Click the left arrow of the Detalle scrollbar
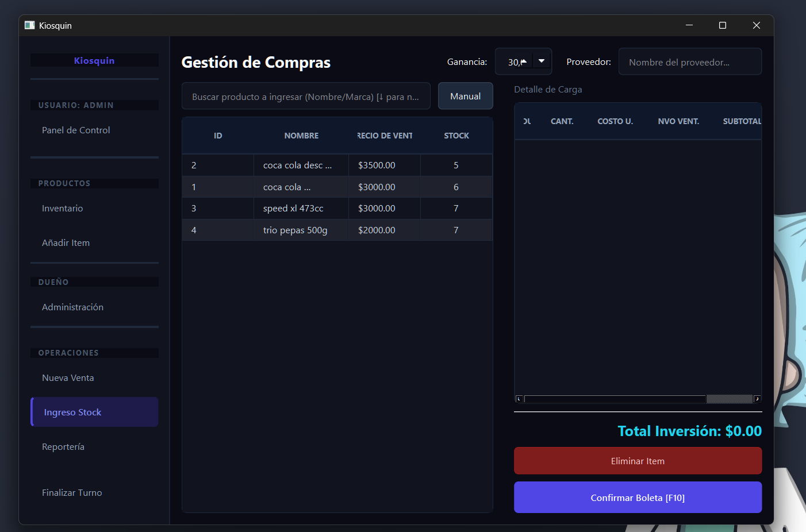Viewport: 806px width, 532px height. tap(518, 398)
